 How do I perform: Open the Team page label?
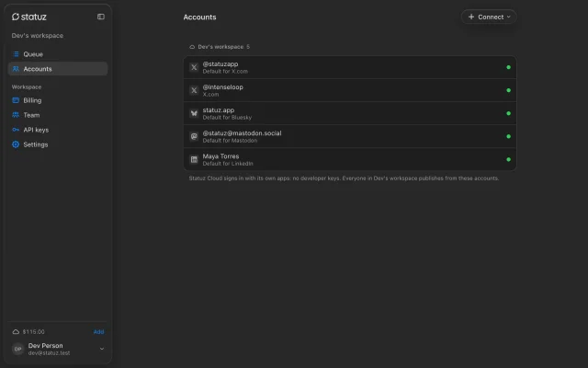click(31, 115)
